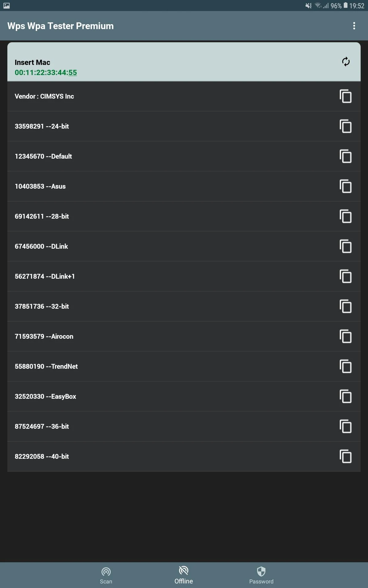The image size is (368, 588).
Task: Tap the image notification in status bar
Action: pyautogui.click(x=6, y=6)
